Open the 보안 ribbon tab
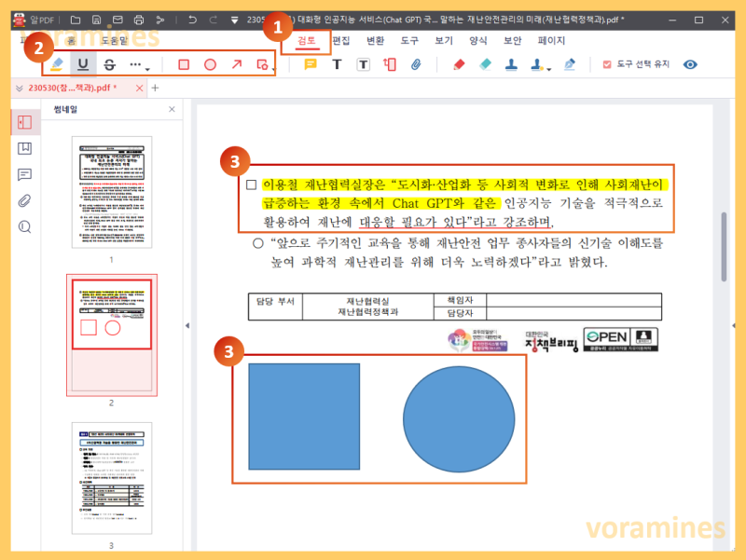Screen dimensions: 746x560 click(x=512, y=41)
